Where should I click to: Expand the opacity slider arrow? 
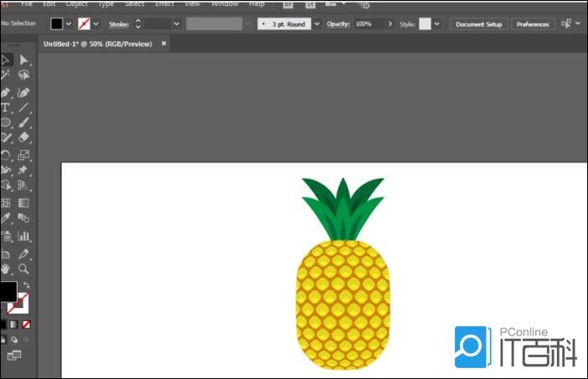[x=390, y=24]
